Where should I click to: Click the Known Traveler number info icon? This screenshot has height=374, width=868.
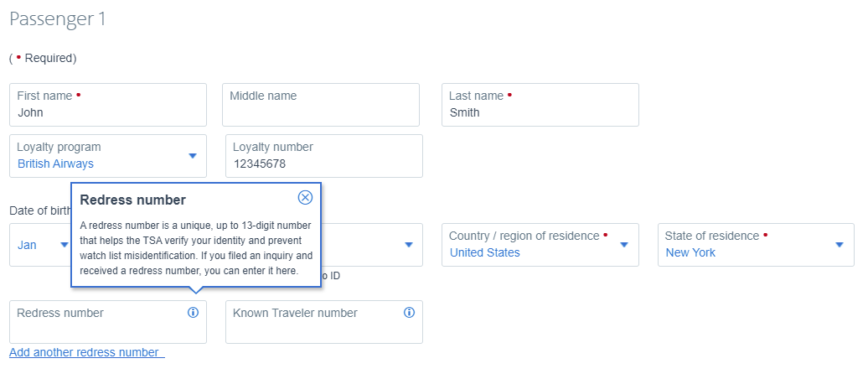tap(409, 313)
